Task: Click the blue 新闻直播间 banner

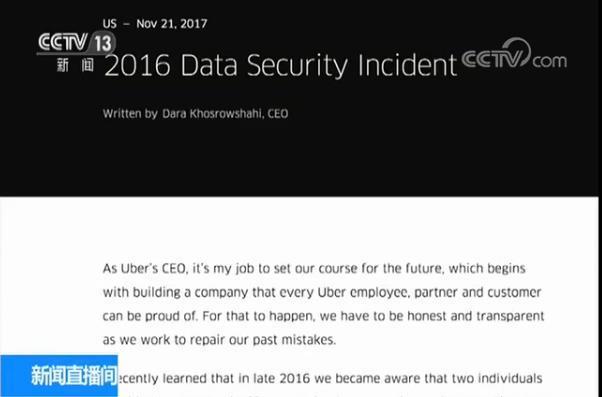Action: 59,376
